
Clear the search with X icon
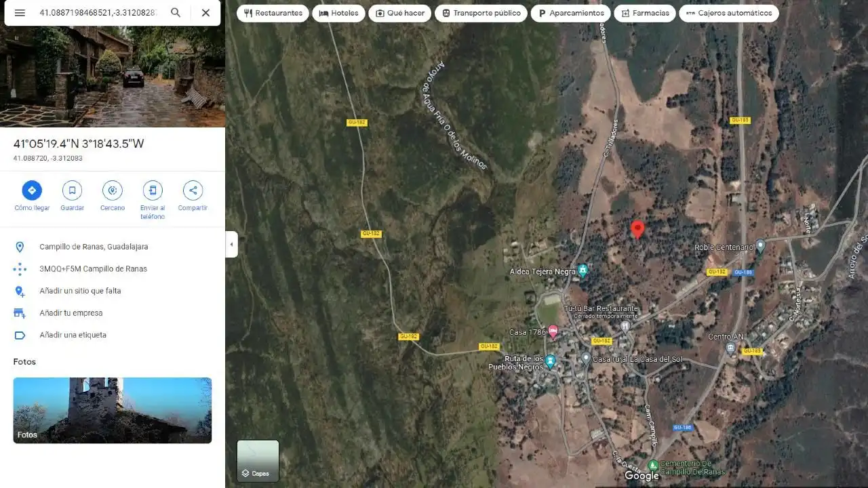coord(205,13)
